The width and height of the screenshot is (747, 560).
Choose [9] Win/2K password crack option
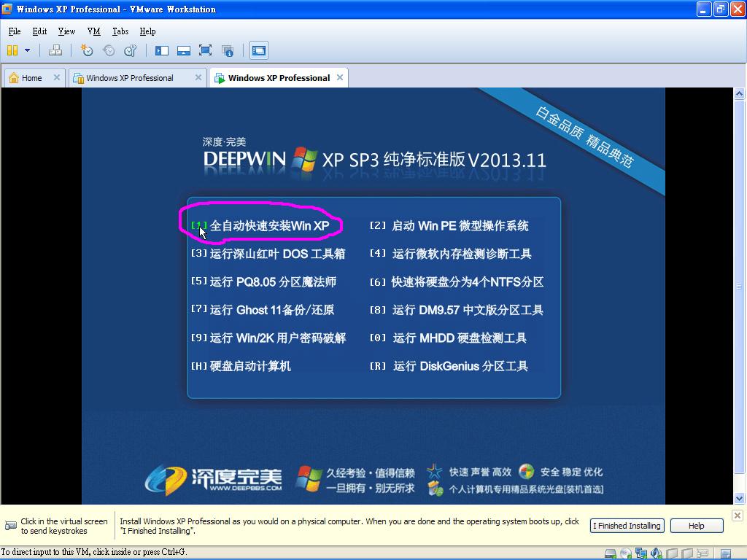[x=268, y=338]
